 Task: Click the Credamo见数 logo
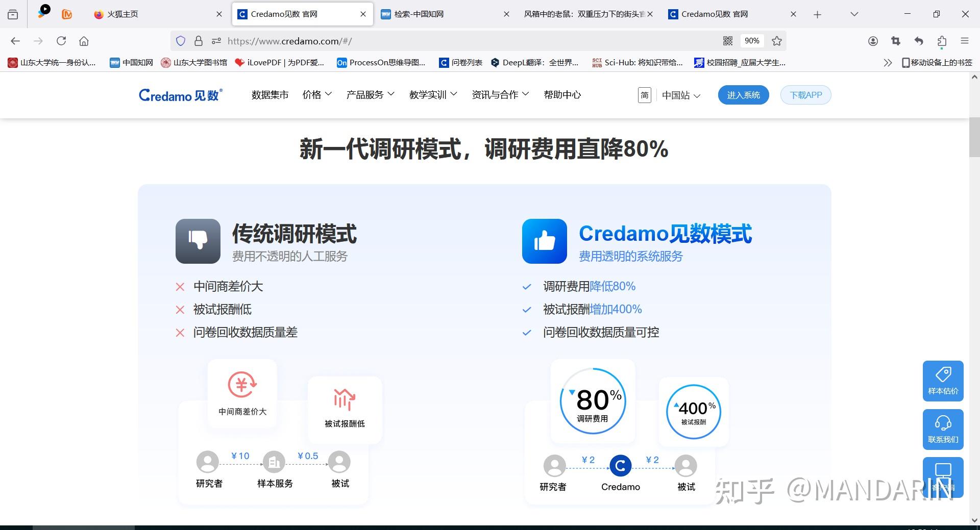click(x=180, y=95)
